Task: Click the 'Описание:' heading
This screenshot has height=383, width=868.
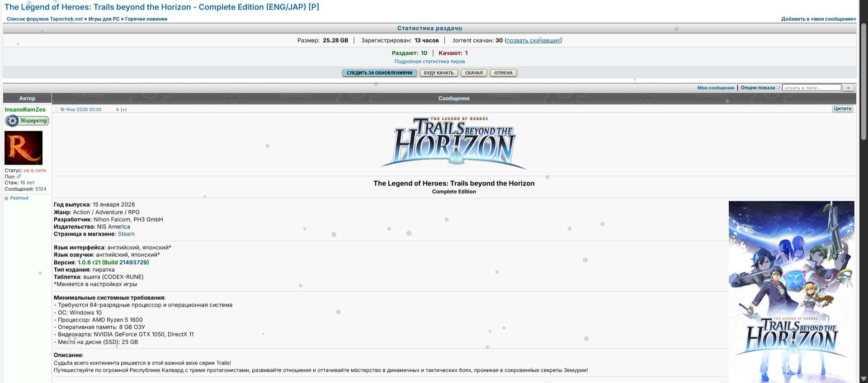Action: click(69, 355)
